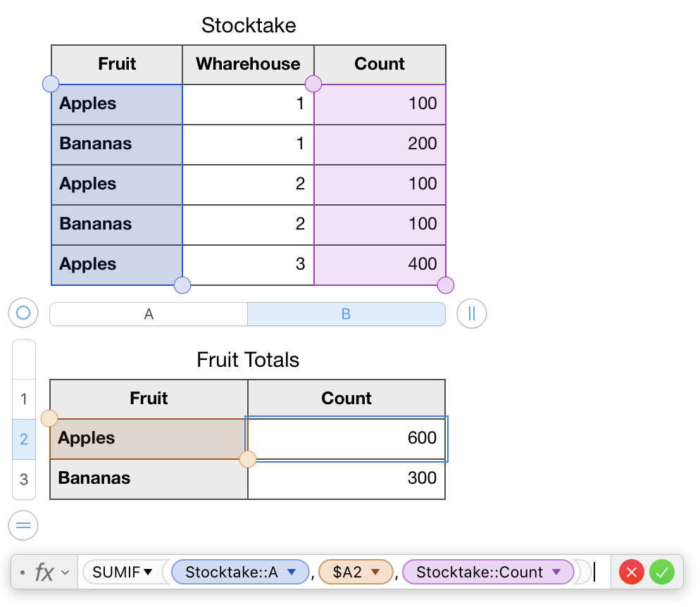This screenshot has height=607, width=700.
Task: Select column A header tab
Action: [x=149, y=314]
